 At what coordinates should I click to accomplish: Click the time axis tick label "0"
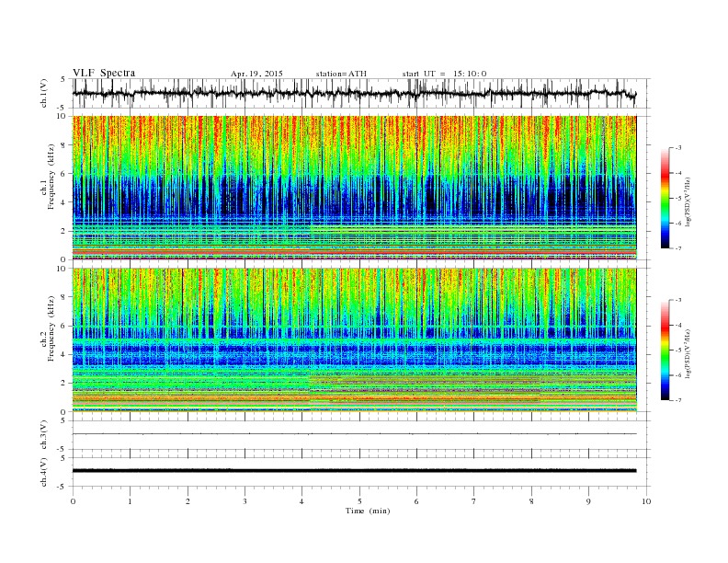[x=73, y=501]
